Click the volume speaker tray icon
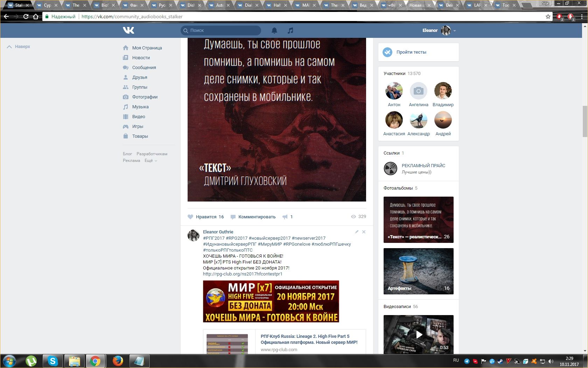This screenshot has height=368, width=588. click(551, 361)
